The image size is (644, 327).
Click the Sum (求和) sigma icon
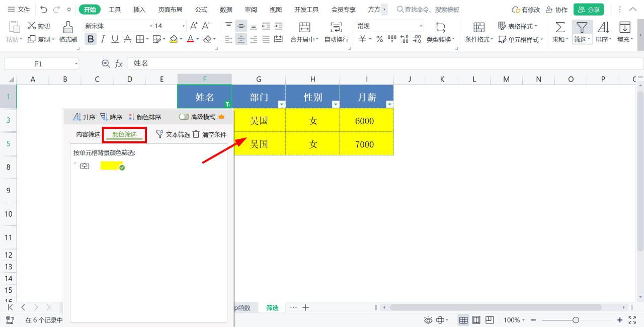click(559, 28)
